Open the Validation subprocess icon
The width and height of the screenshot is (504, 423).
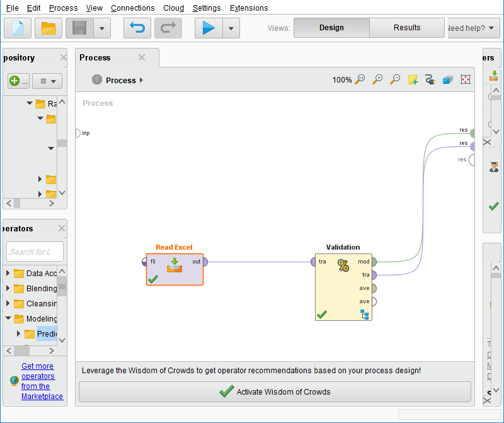[x=365, y=315]
